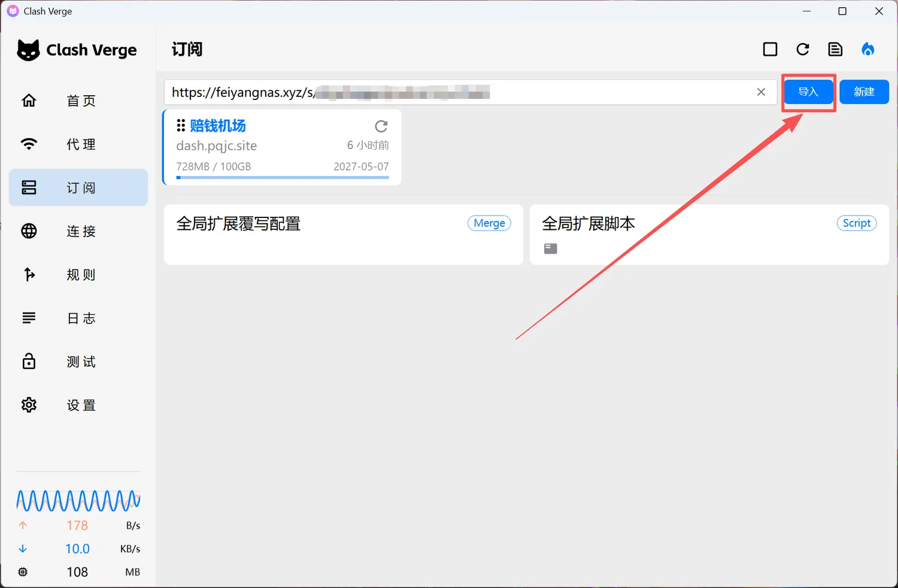This screenshot has height=588, width=898.
Task: Open the 规则 rules page
Action: pos(78,275)
